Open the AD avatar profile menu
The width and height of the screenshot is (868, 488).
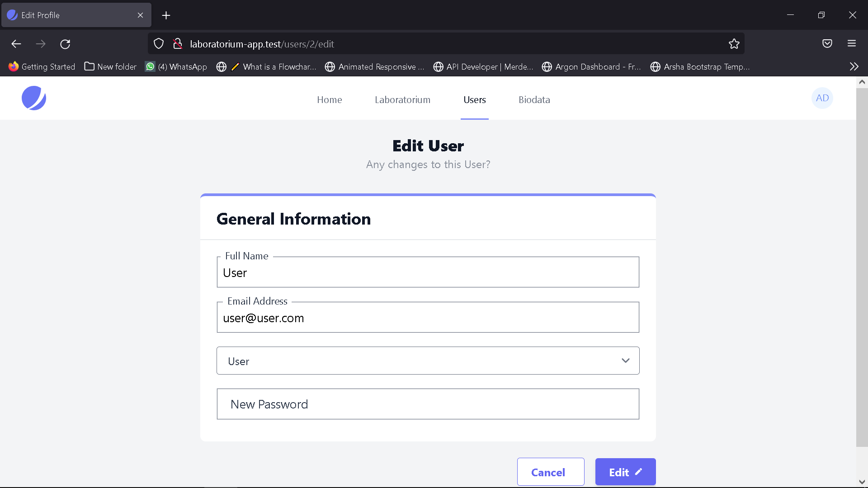[822, 98]
